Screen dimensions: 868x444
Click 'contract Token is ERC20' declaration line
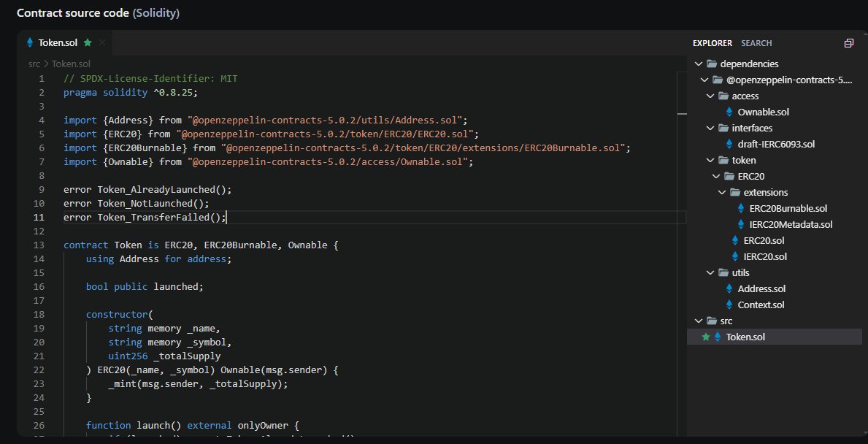click(201, 245)
